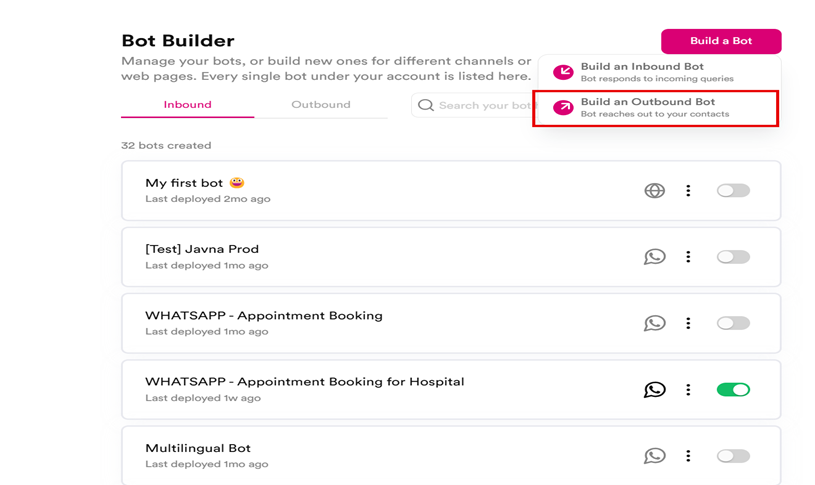Screen dimensions: 815x485
Task: Click the inbound arrow icon in dropdown
Action: pos(563,72)
